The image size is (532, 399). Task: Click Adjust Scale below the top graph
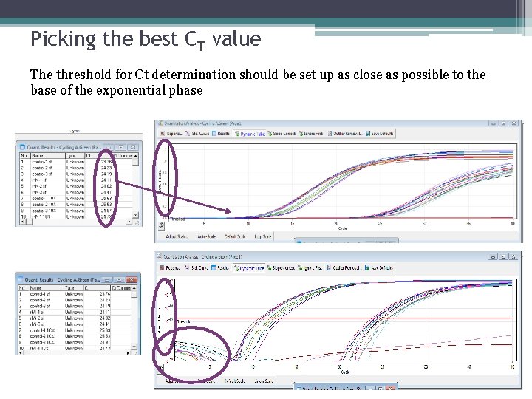click(x=177, y=236)
